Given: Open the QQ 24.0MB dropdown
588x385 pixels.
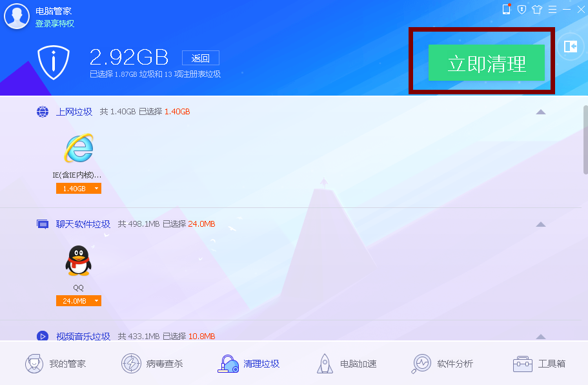Looking at the screenshot, I should (79, 301).
